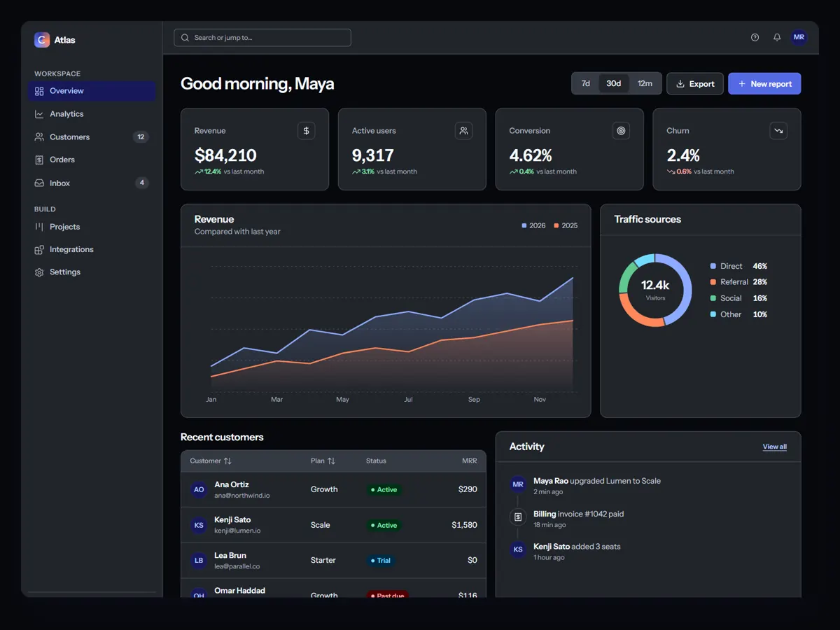
Task: Click the Direct color swatch in legend
Action: tap(713, 266)
